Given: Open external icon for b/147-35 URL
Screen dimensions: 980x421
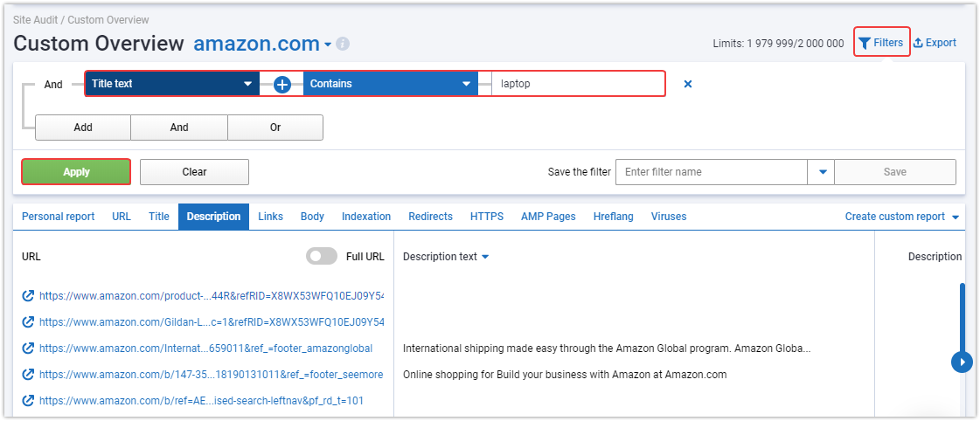Looking at the screenshot, I should pos(27,374).
